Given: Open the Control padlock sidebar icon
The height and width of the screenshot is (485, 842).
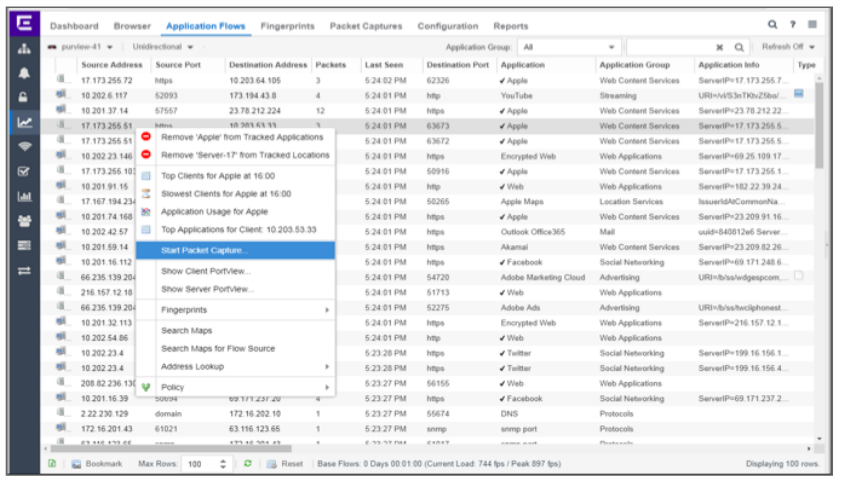Looking at the screenshot, I should click(24, 97).
